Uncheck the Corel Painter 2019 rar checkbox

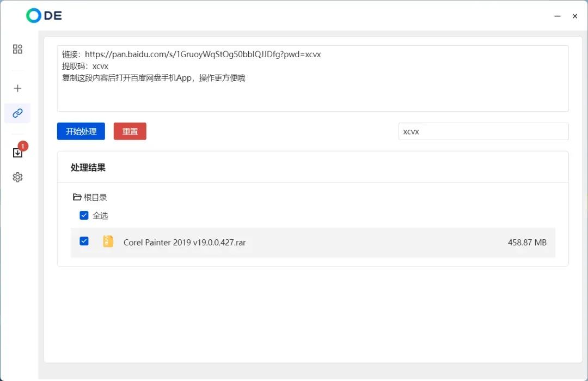click(84, 241)
